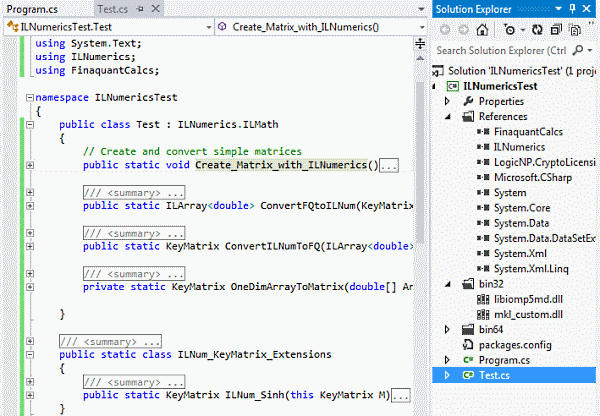600x416 pixels.
Task: Collapse the ILNumericsTest project node arrow
Action: click(434, 86)
